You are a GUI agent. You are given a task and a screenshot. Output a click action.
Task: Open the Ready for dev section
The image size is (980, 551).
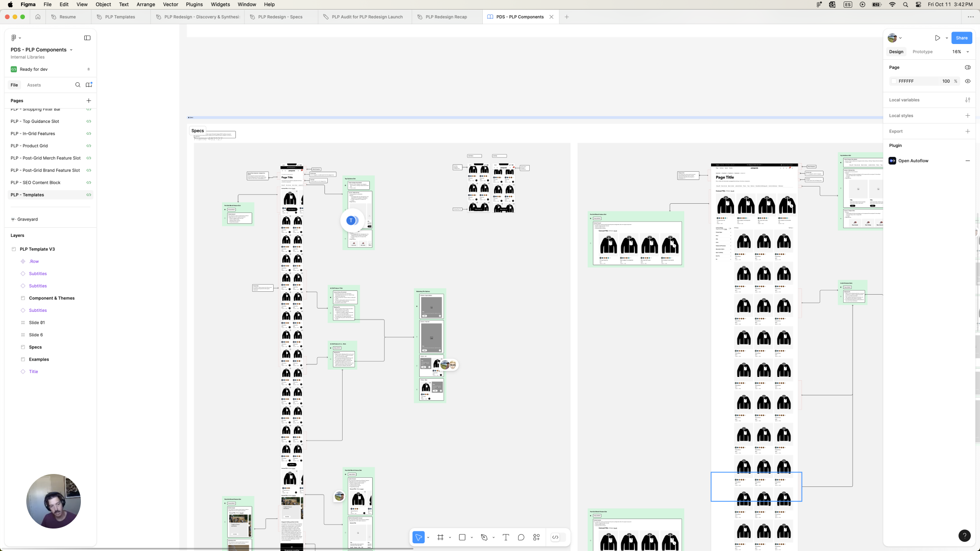(50, 69)
